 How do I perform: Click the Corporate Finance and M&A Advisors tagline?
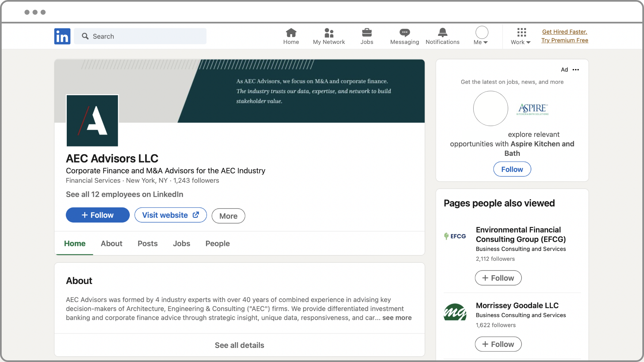(x=165, y=171)
